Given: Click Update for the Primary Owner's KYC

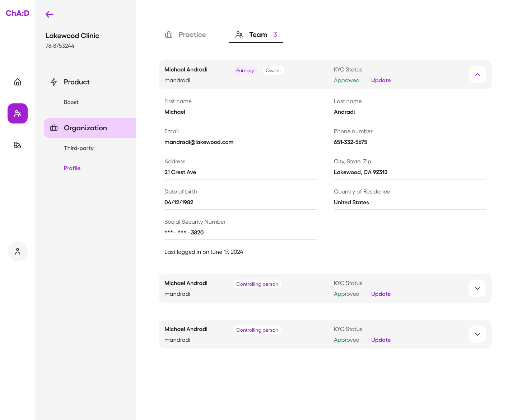Looking at the screenshot, I should click(381, 80).
